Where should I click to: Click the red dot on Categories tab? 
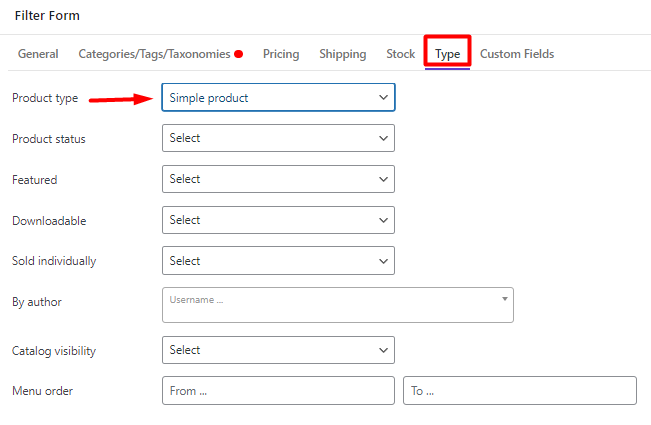[238, 54]
